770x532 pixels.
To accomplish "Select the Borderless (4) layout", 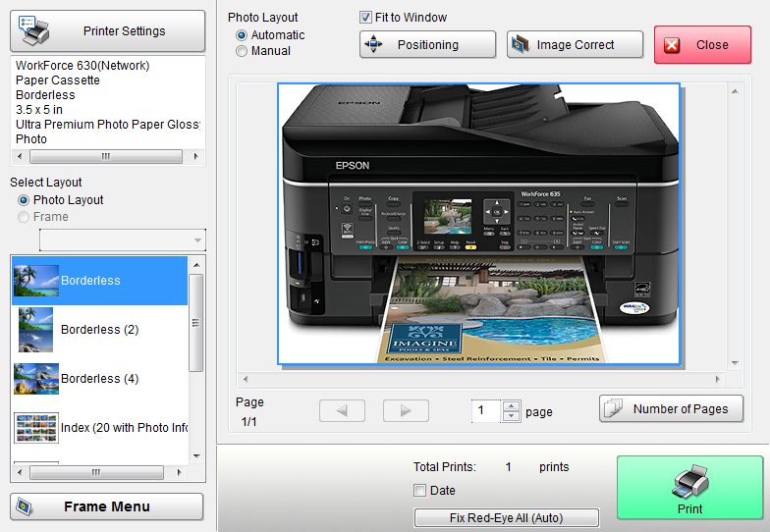I will pos(100,379).
